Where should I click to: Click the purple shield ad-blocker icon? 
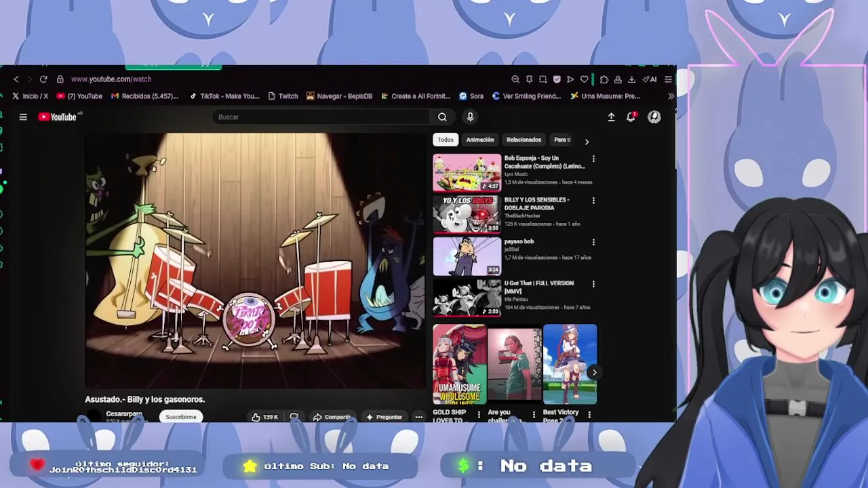tap(557, 79)
